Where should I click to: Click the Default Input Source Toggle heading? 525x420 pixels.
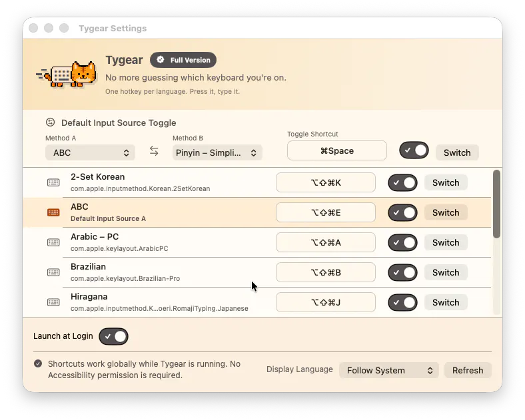(119, 122)
